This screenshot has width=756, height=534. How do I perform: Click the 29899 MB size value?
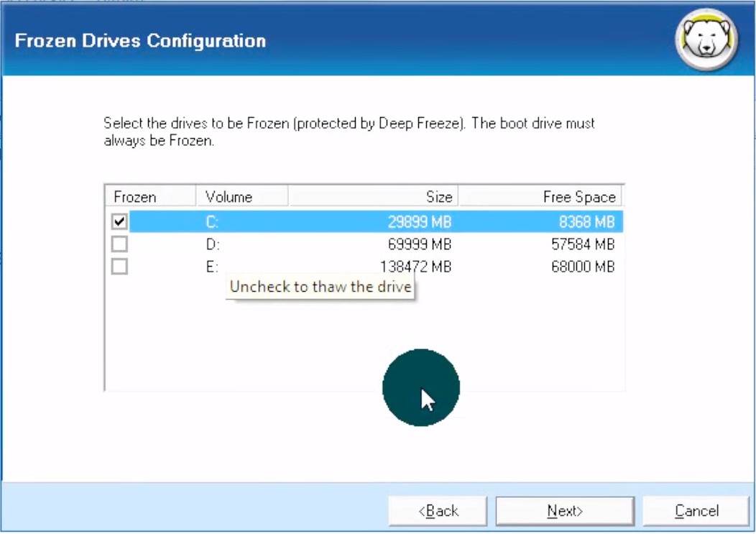(x=419, y=222)
